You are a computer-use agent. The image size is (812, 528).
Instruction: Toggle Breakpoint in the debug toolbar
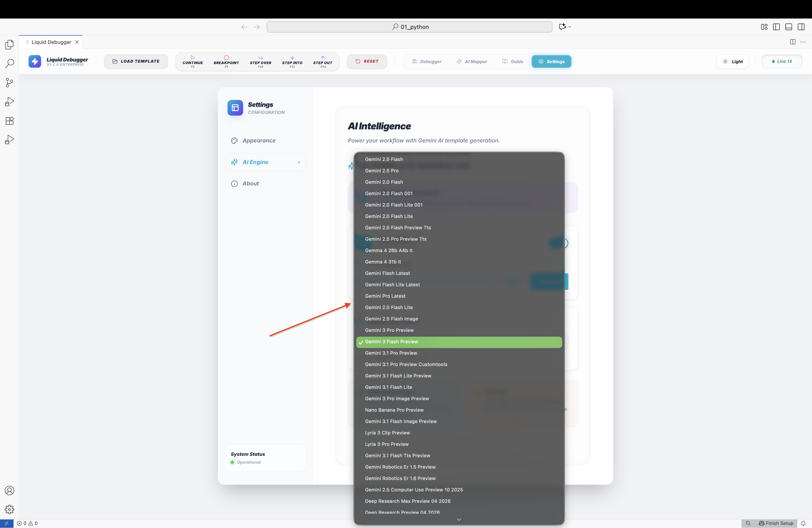[x=226, y=62]
